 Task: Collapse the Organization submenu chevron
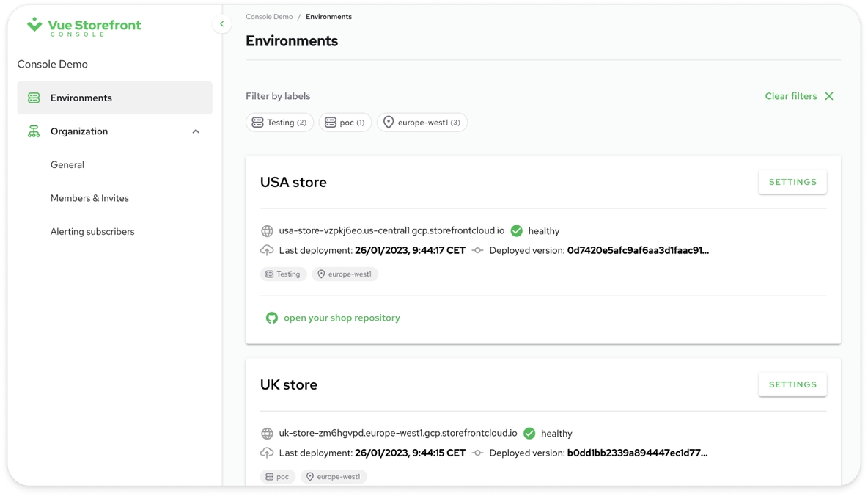(x=196, y=131)
